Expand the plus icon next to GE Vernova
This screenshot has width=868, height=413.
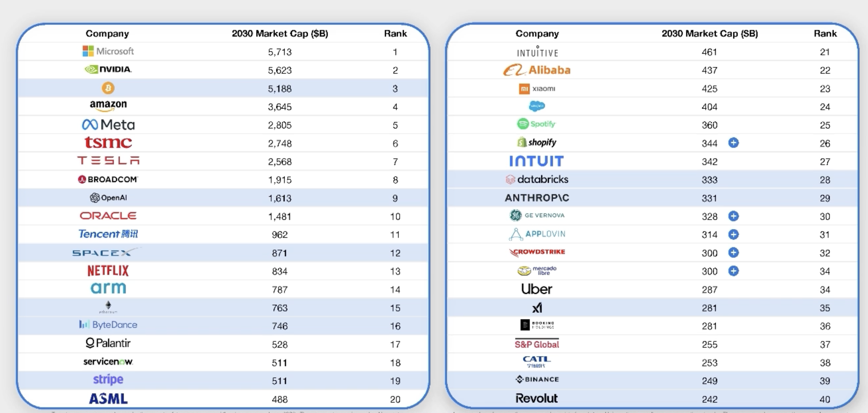(x=733, y=216)
